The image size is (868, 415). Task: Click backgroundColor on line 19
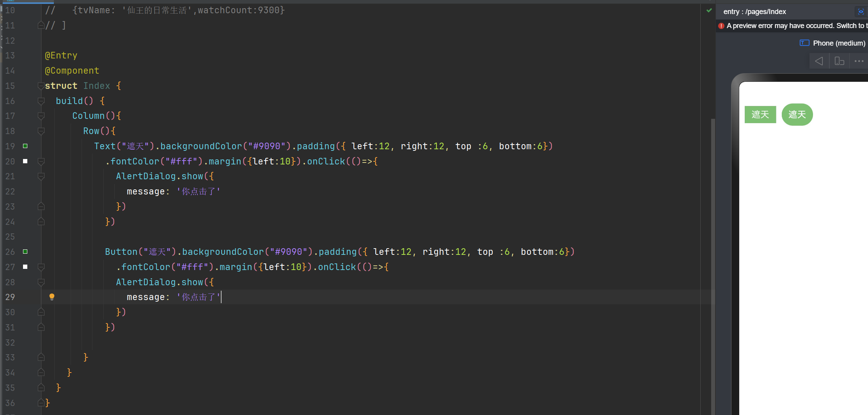tap(201, 146)
